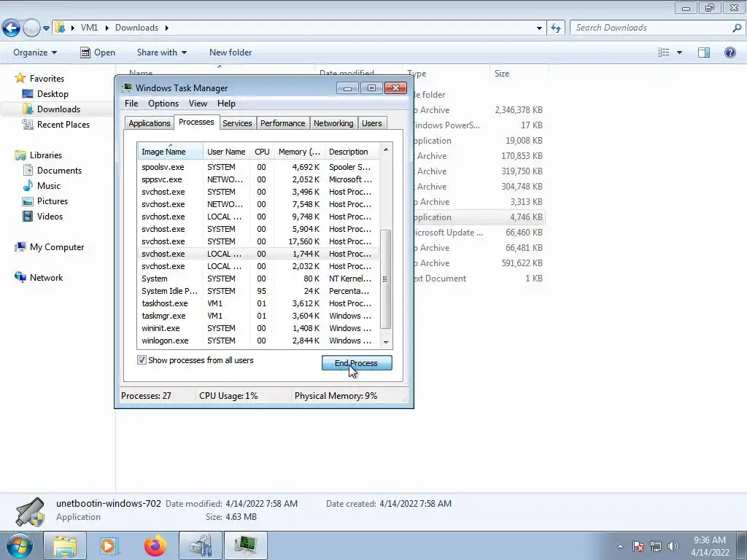Select Network in navigation pane
Image resolution: width=747 pixels, height=560 pixels.
click(46, 278)
